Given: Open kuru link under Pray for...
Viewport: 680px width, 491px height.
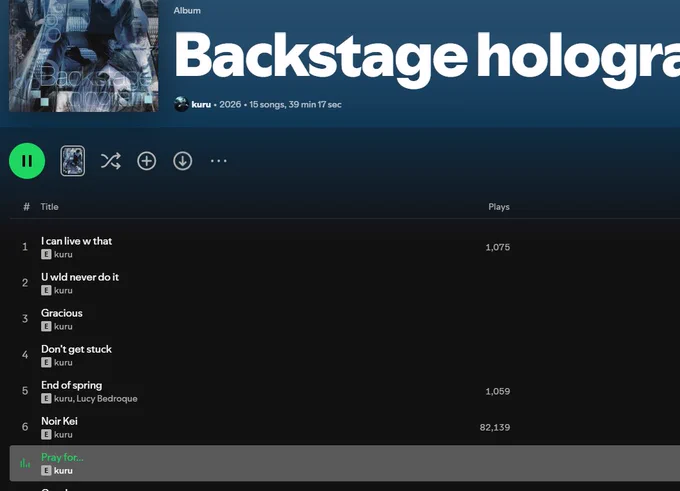Looking at the screenshot, I should click(x=63, y=471).
